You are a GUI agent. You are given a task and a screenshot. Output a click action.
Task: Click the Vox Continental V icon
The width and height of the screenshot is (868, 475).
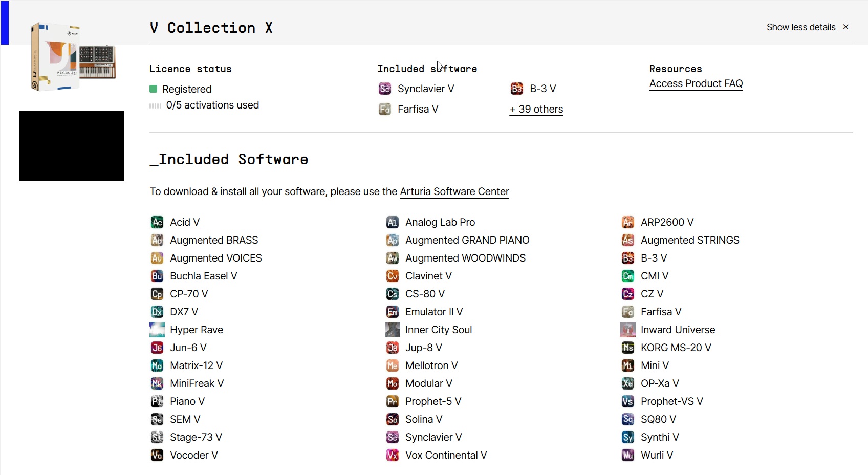pos(393,455)
